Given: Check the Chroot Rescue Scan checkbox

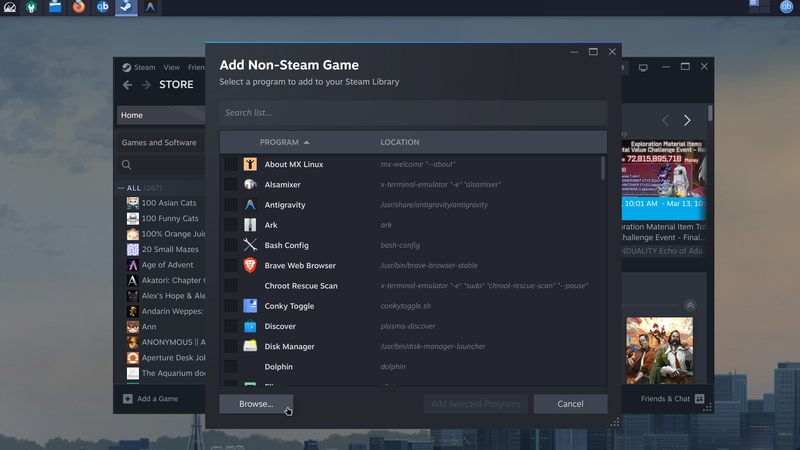Looking at the screenshot, I should 231,286.
